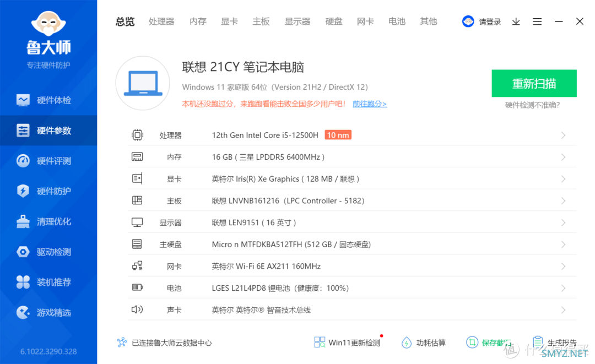Open 驱动检测 driver detection
The image size is (595, 364).
[x=48, y=252]
